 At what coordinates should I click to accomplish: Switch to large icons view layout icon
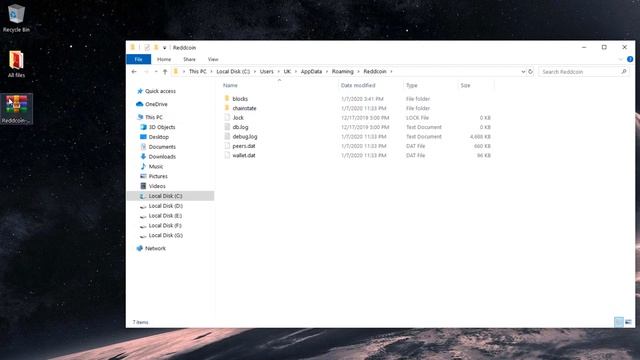628,322
